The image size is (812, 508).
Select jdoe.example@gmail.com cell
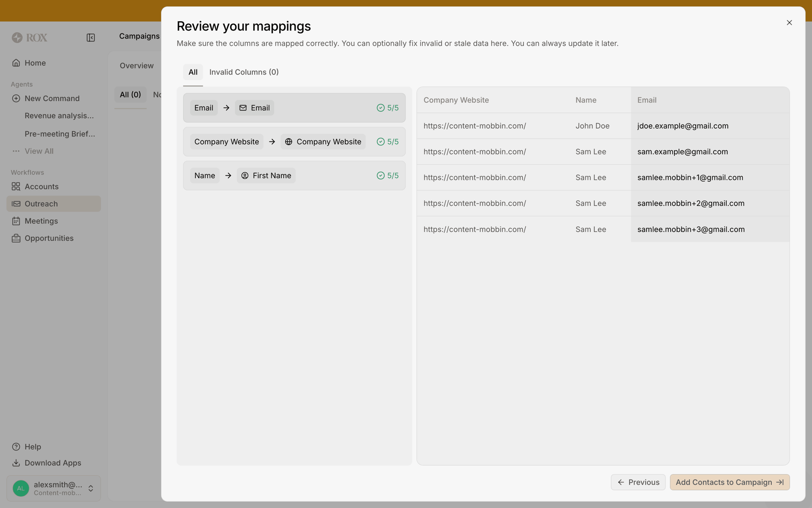pyautogui.click(x=710, y=126)
